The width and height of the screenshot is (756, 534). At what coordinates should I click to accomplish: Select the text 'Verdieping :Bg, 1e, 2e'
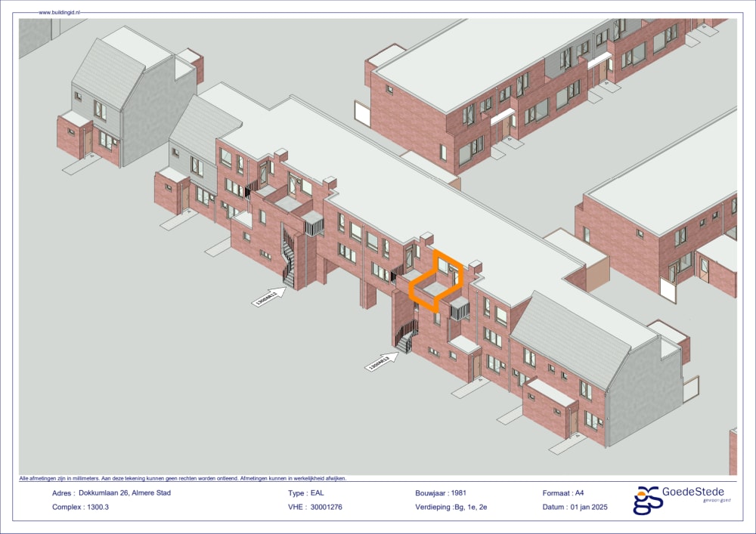[x=451, y=507]
